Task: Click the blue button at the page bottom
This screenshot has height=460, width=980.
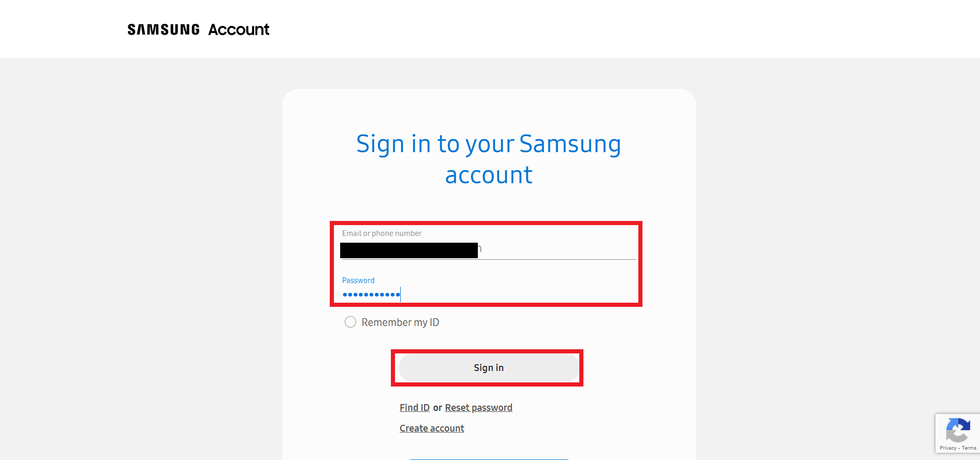Action: coord(488,458)
